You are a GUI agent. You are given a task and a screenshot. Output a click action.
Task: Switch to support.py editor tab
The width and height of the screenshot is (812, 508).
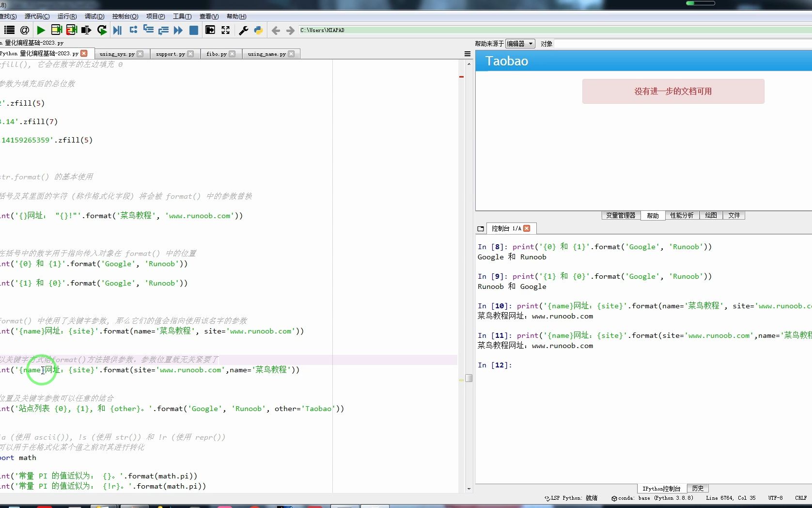pos(171,54)
